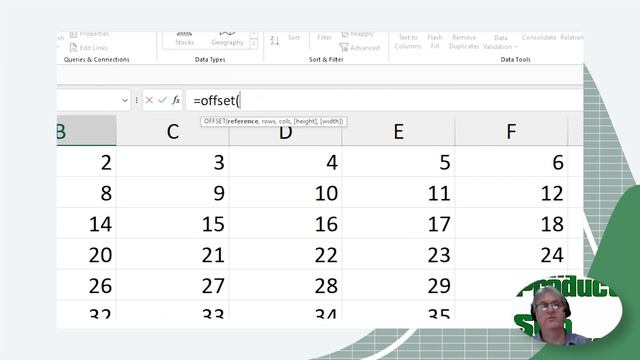Click cell containing 15

[173, 223]
